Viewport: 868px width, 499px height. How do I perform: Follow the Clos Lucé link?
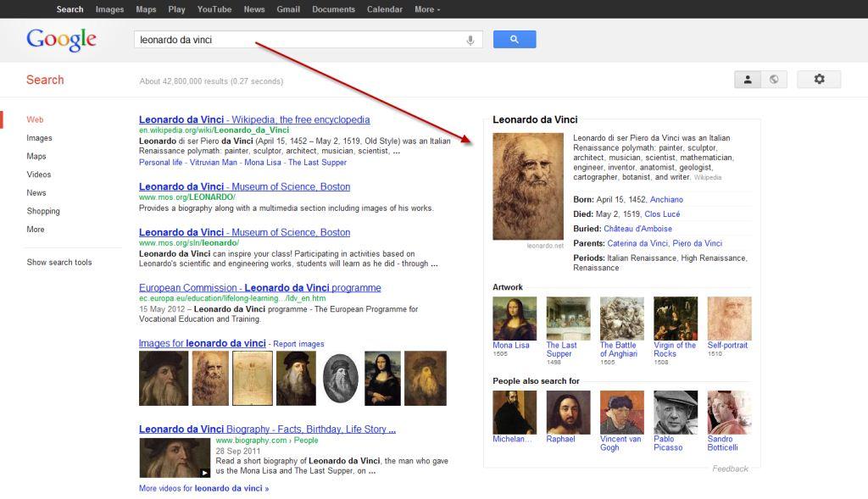(x=662, y=214)
